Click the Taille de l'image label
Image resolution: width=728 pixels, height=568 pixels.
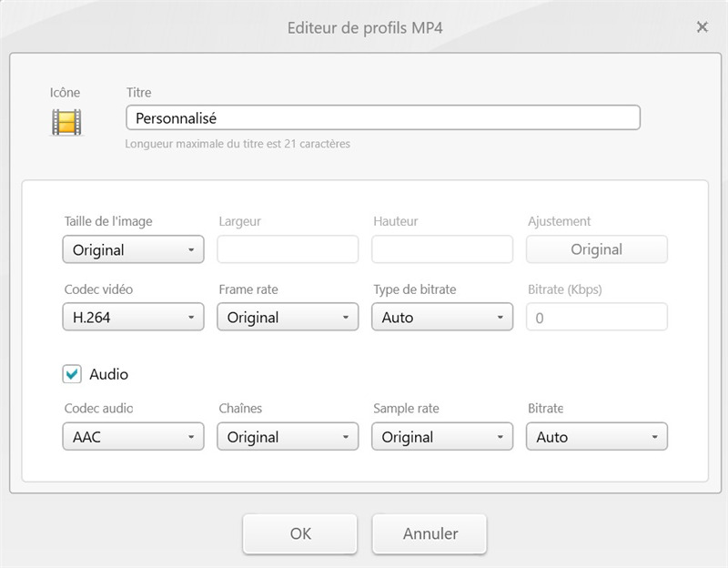(x=108, y=221)
